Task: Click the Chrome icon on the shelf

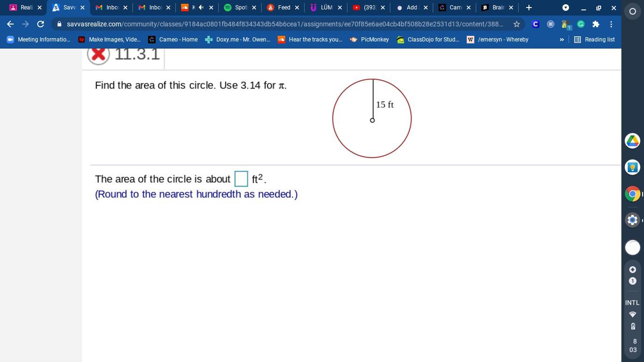Action: click(633, 194)
